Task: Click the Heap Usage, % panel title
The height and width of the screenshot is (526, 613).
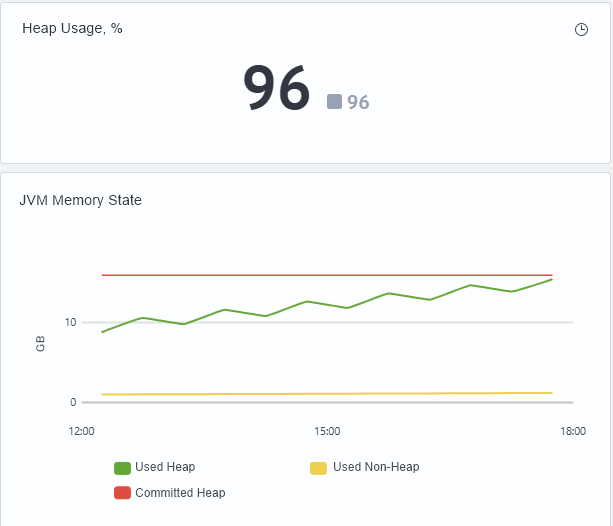Action: (72, 28)
